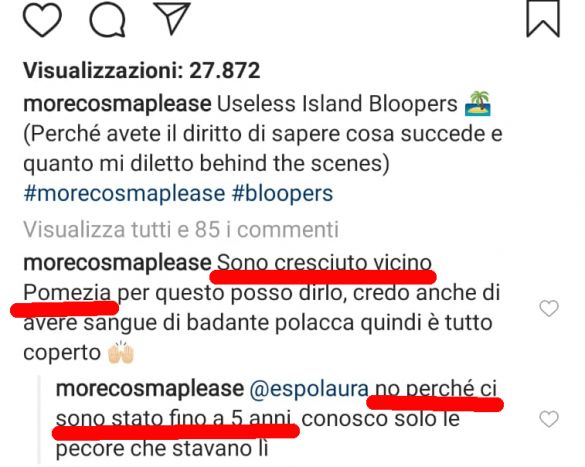Viewport: 585px width, 467px height.
Task: Tap the island emoji in the caption
Action: (478, 103)
